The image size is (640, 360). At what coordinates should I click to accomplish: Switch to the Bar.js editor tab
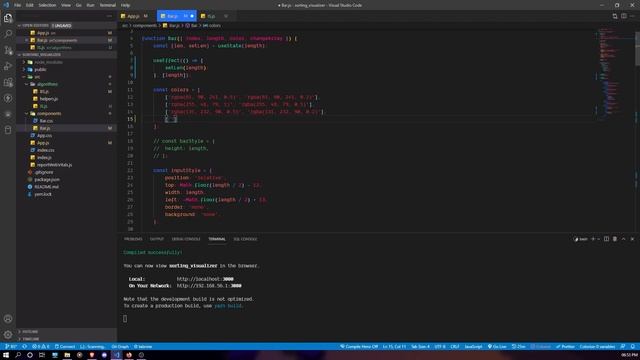pos(176,16)
